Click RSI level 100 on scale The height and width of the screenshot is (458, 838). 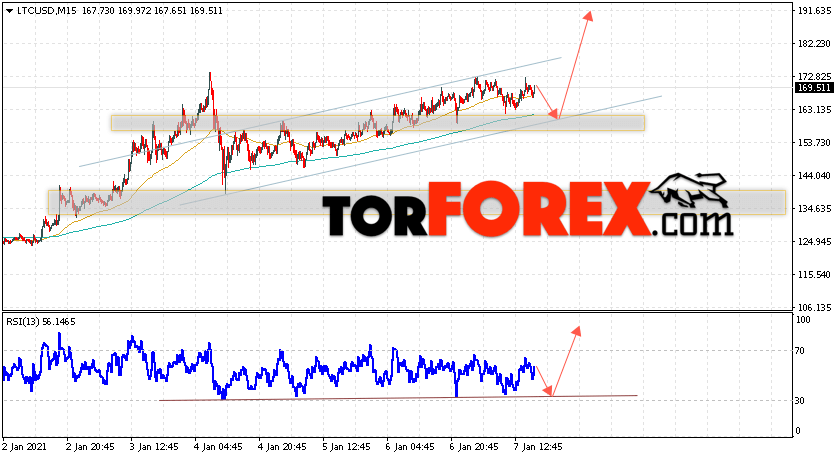803,320
